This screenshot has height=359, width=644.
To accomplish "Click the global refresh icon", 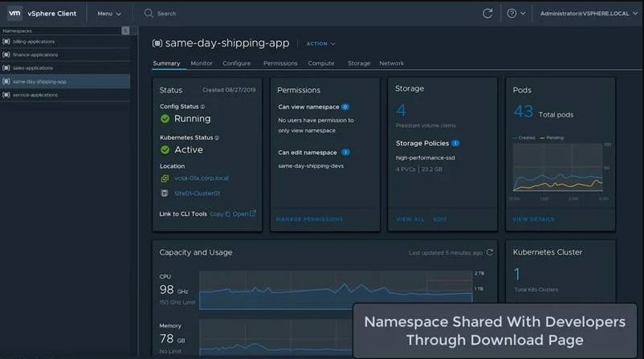I will [487, 14].
